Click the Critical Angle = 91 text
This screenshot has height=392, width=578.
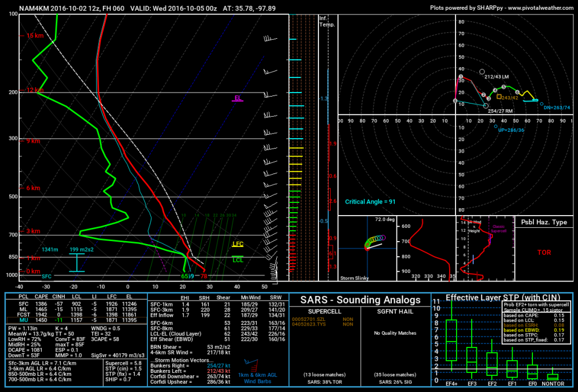370,202
